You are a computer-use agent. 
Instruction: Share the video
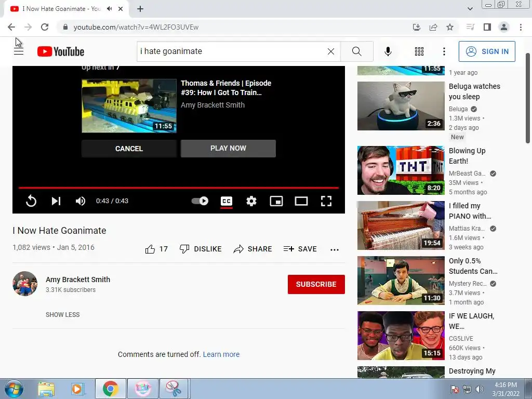click(x=252, y=249)
